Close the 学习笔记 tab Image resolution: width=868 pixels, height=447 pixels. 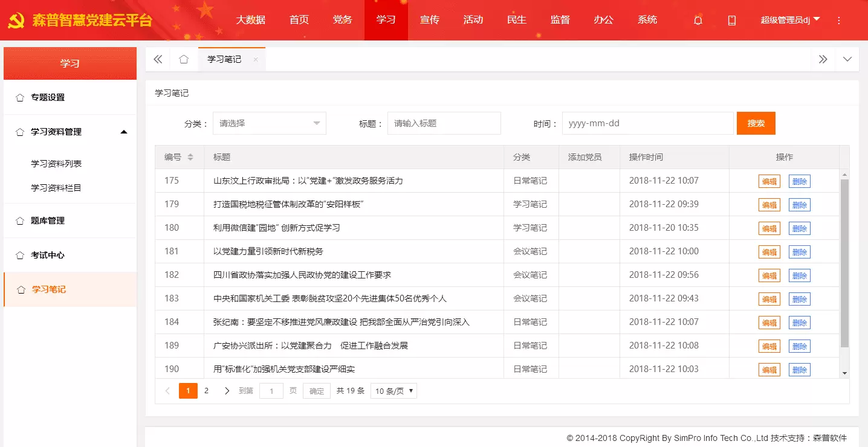[x=256, y=59]
